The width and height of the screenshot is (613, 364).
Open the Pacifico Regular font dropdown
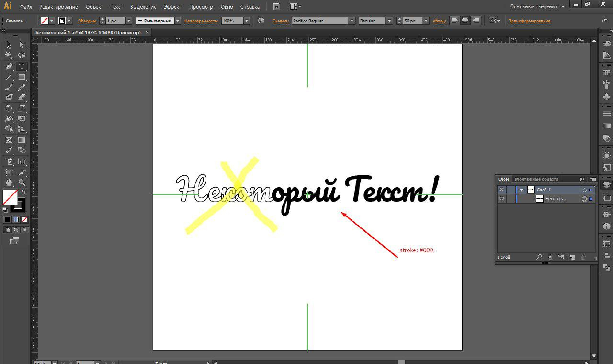click(x=352, y=21)
